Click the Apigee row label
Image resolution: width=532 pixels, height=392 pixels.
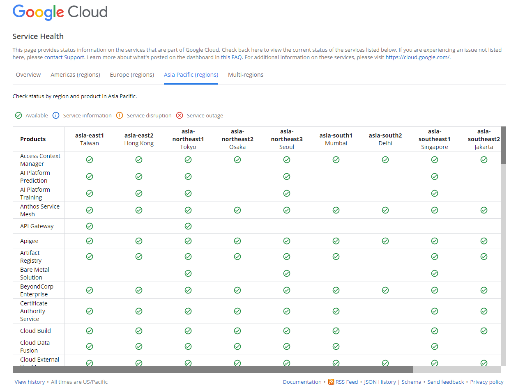[x=29, y=241]
